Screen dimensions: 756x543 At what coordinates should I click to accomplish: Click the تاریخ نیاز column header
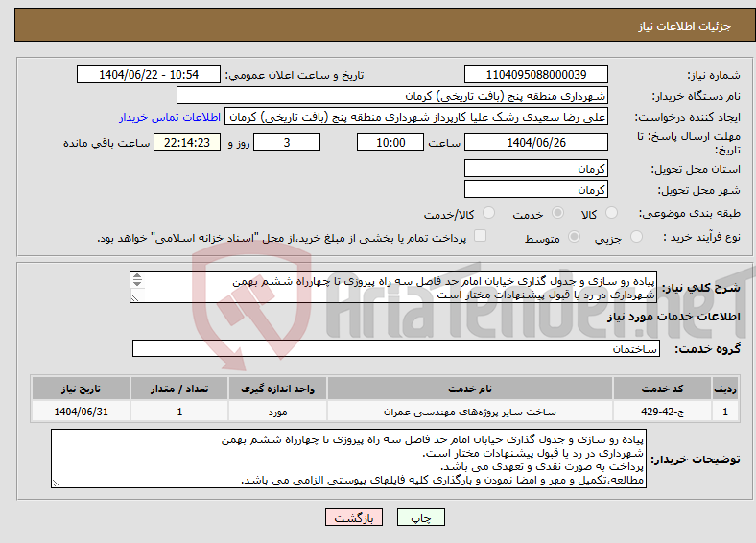(x=81, y=389)
